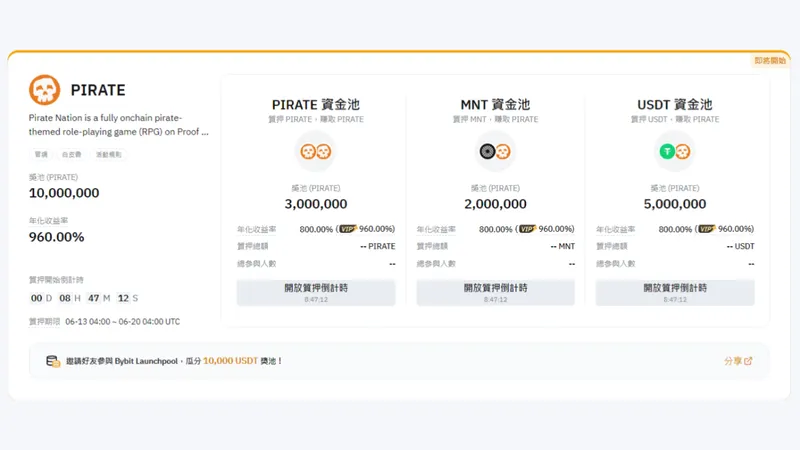Click the USDT pool token icon
Image resolution: width=800 pixels, height=450 pixels.
675,152
